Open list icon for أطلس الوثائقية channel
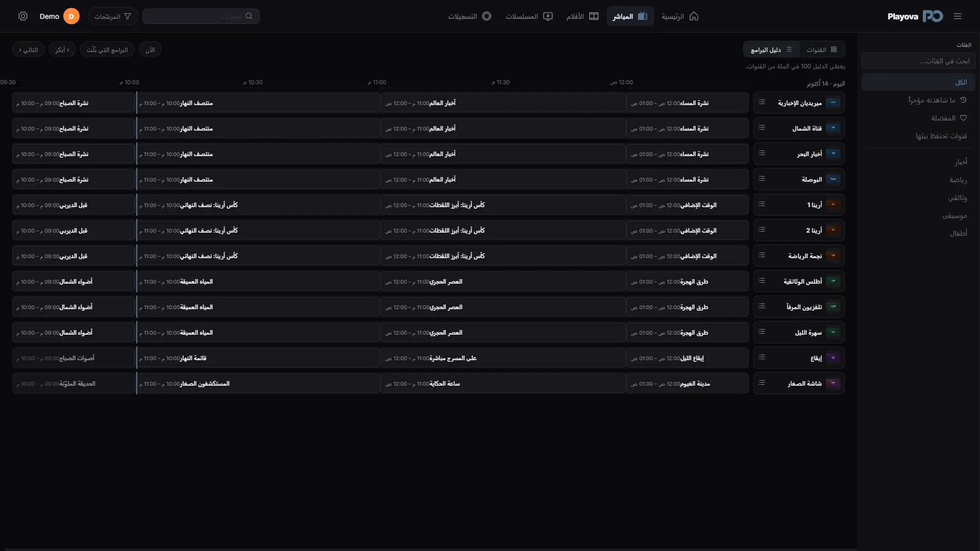 tap(762, 281)
